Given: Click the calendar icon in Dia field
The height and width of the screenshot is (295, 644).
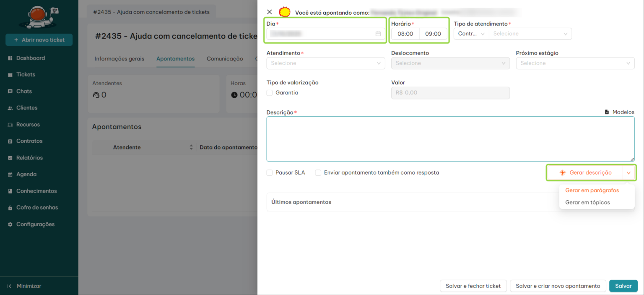Looking at the screenshot, I should click(x=378, y=34).
